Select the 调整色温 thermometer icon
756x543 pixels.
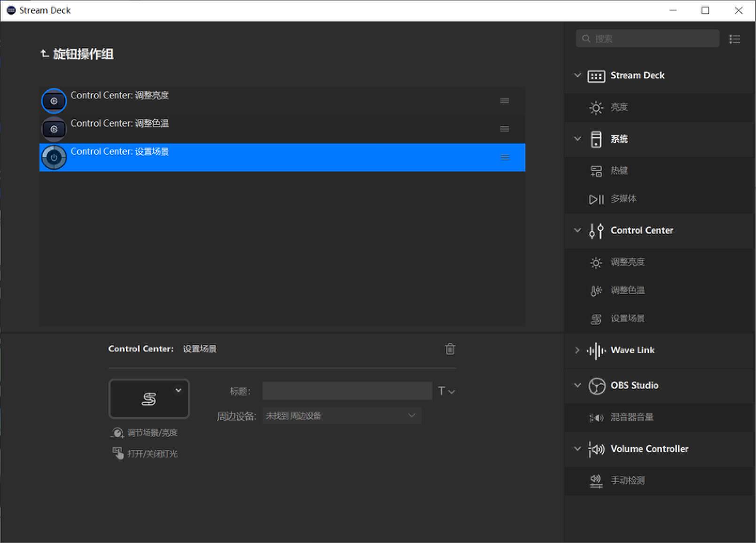tap(596, 290)
